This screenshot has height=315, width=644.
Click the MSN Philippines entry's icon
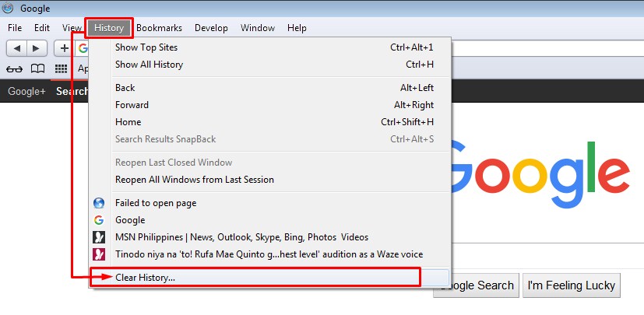[99, 237]
